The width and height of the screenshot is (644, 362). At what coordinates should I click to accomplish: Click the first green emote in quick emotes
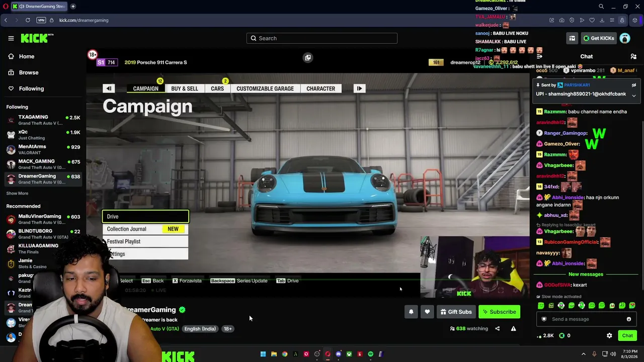click(x=541, y=305)
